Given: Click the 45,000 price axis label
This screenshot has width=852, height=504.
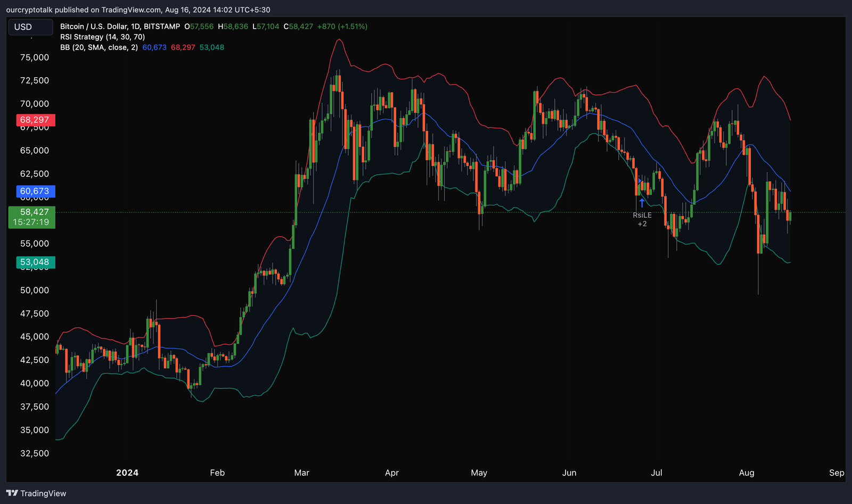Looking at the screenshot, I should coord(35,337).
